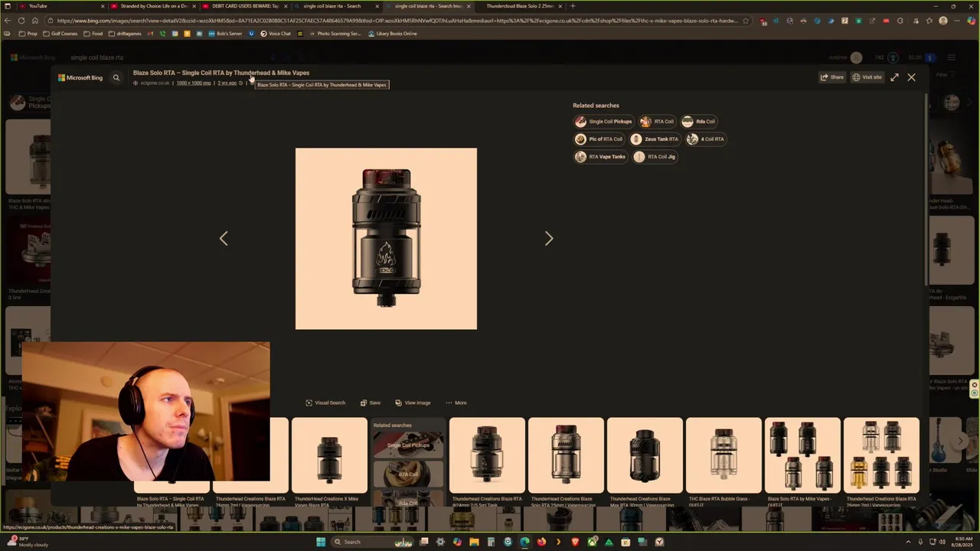The width and height of the screenshot is (980, 551).
Task: Open the More options menu
Action: (456, 403)
